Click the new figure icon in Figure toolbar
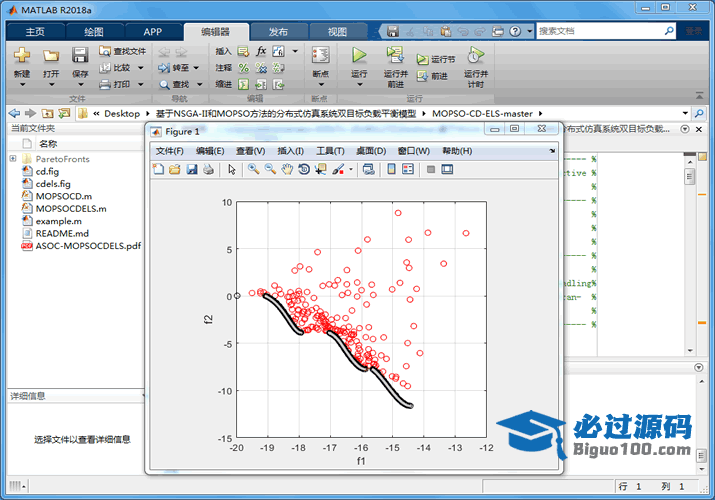Viewport: 715px width, 500px height. (x=158, y=170)
